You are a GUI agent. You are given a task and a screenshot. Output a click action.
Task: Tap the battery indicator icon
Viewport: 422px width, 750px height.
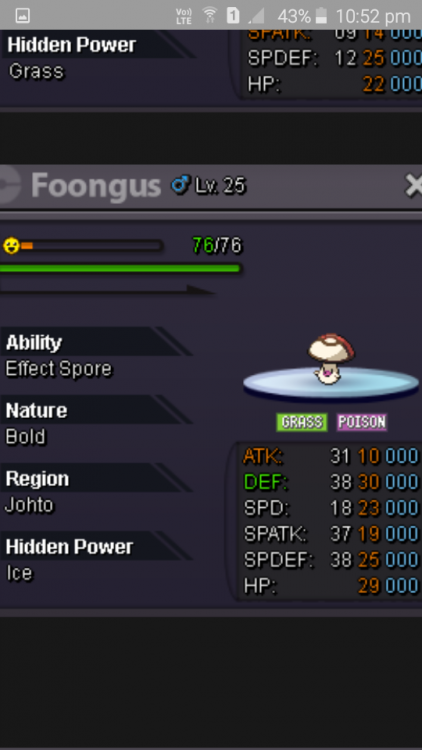click(322, 16)
